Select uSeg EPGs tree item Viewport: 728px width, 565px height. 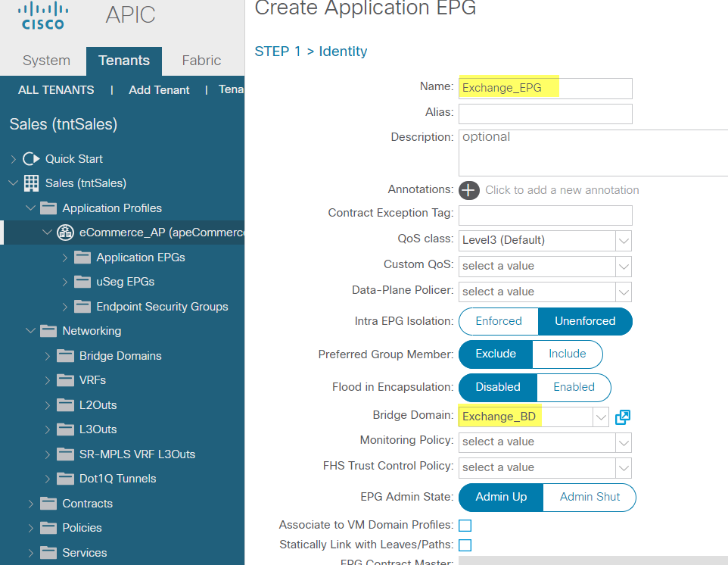click(126, 282)
